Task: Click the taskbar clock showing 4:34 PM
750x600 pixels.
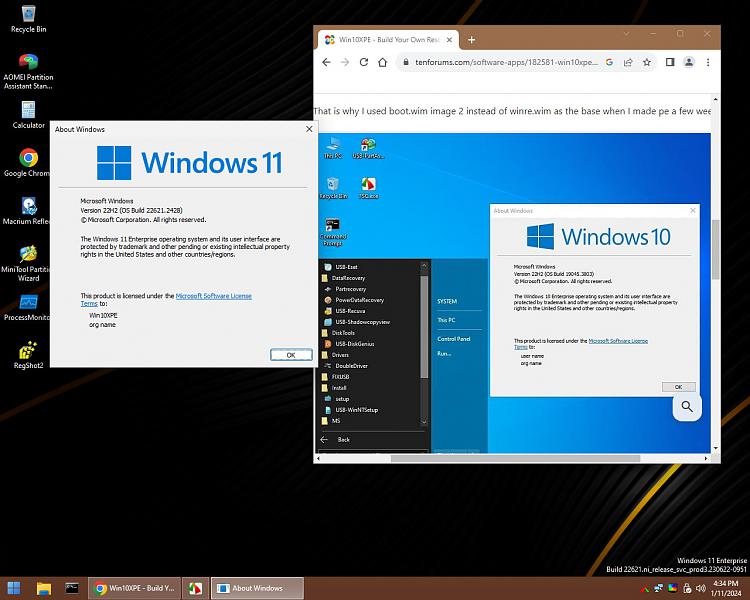Action: [x=726, y=588]
